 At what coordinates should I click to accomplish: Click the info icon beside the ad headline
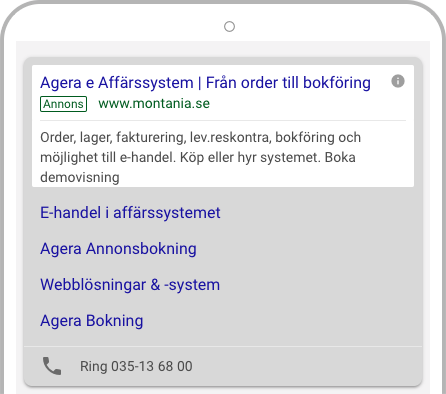398,81
